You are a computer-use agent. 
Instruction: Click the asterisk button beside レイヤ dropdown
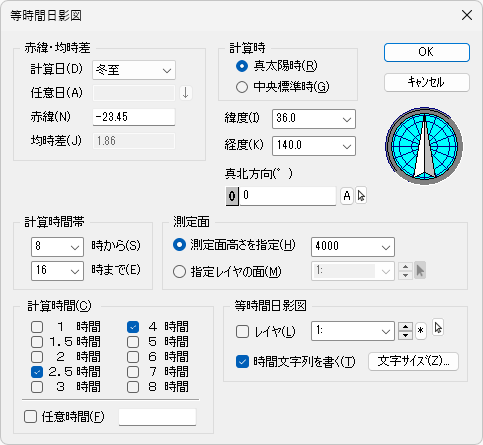pyautogui.click(x=421, y=331)
